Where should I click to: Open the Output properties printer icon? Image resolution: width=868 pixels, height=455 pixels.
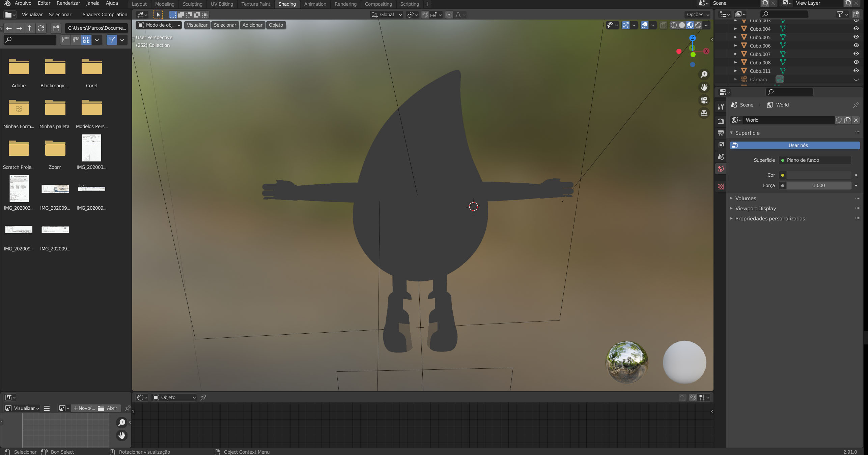click(x=721, y=133)
